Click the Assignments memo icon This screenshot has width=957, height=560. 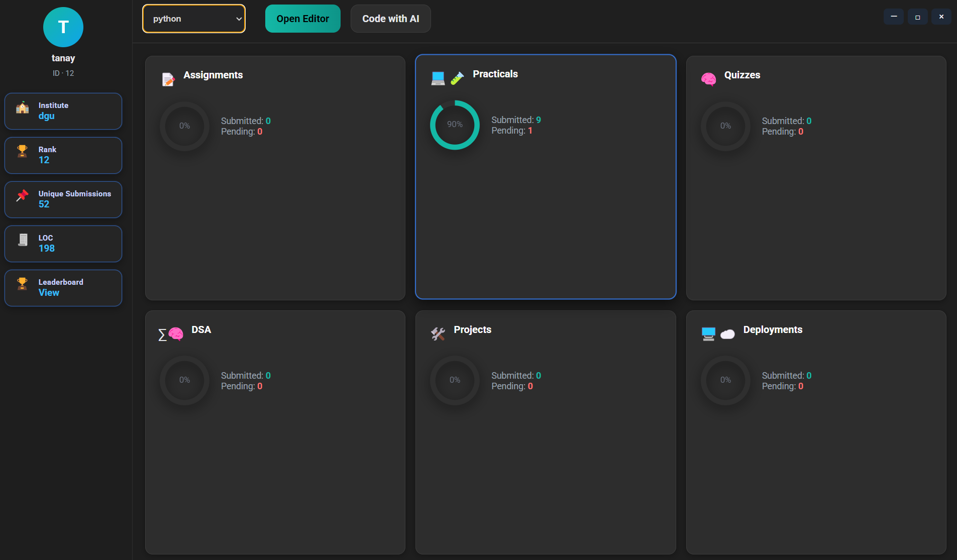(168, 79)
